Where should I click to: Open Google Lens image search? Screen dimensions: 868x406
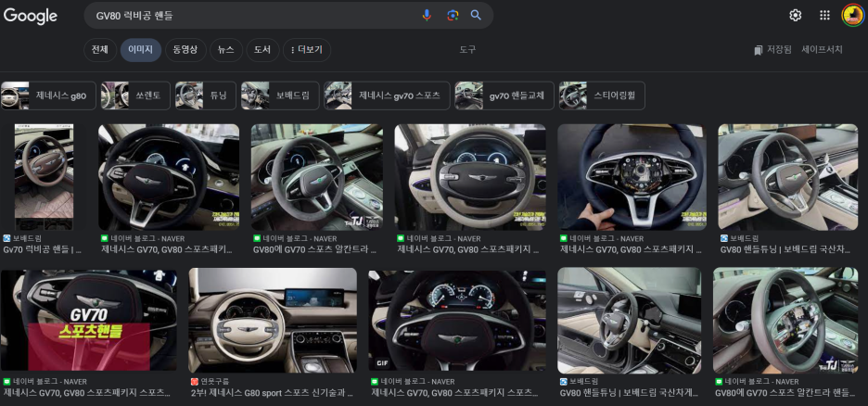pos(453,16)
